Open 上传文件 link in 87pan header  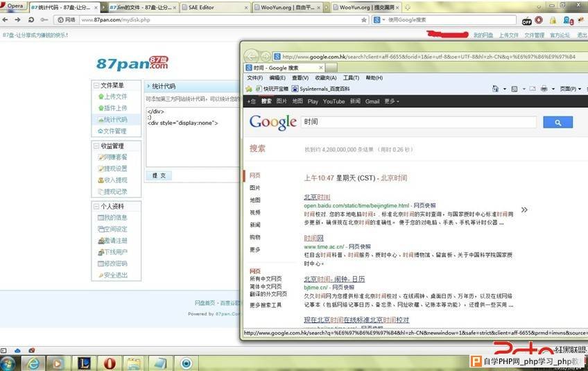point(508,35)
